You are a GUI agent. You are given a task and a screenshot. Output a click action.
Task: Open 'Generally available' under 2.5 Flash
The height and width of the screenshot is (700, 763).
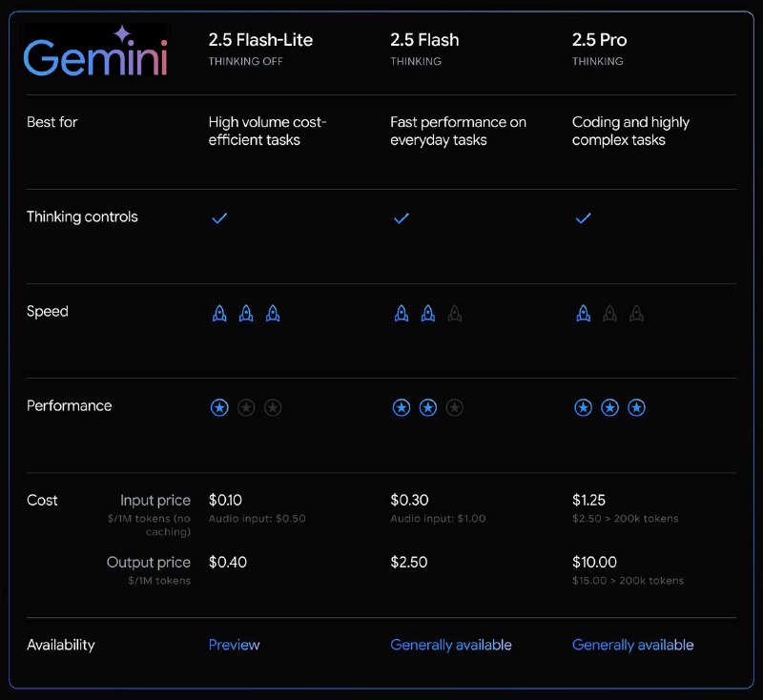[x=451, y=645]
